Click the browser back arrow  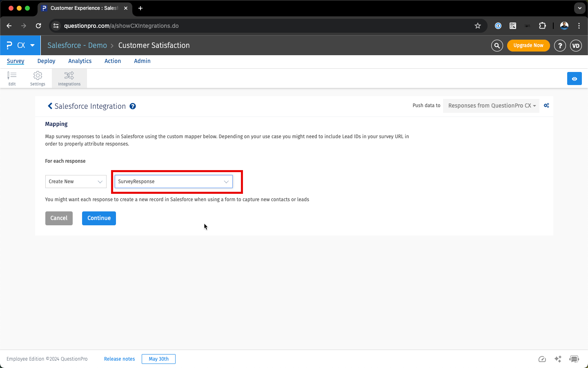tap(9, 26)
